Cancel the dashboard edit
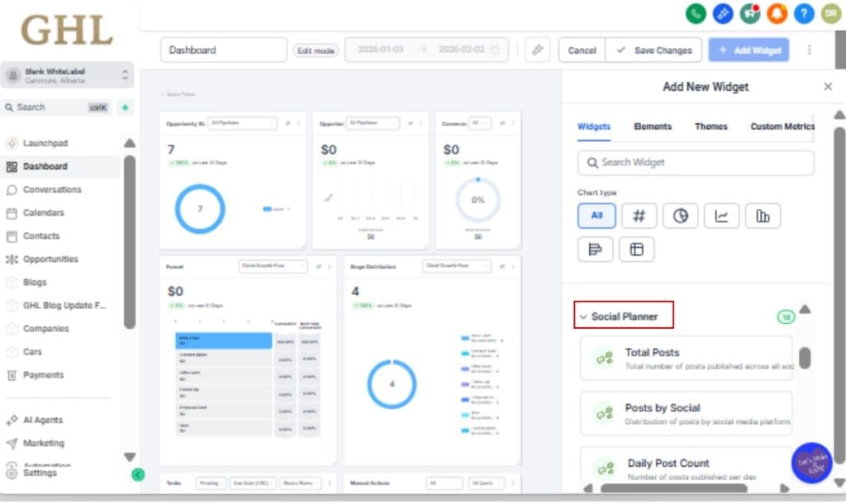The image size is (846, 504). [x=582, y=50]
